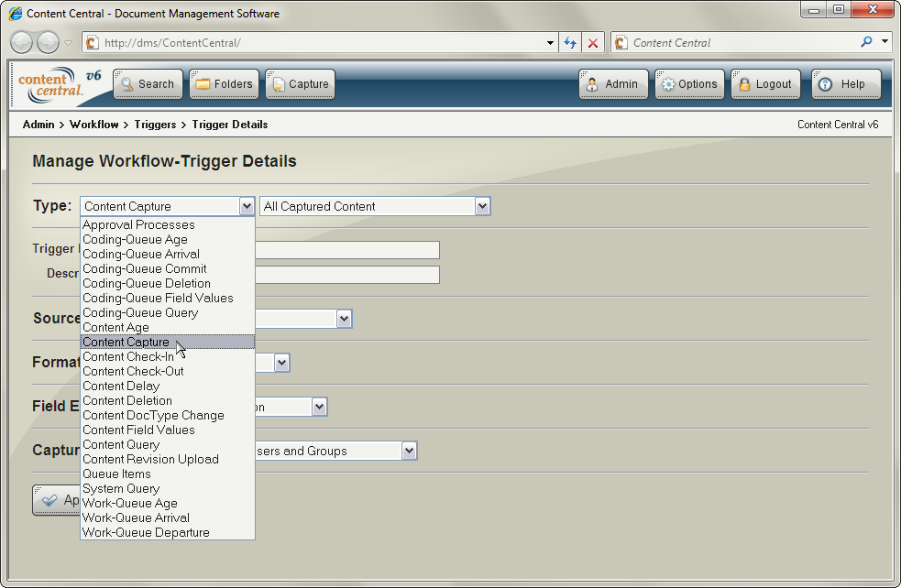Image resolution: width=901 pixels, height=588 pixels.
Task: Select Coding-Queue Age option
Action: pos(167,239)
